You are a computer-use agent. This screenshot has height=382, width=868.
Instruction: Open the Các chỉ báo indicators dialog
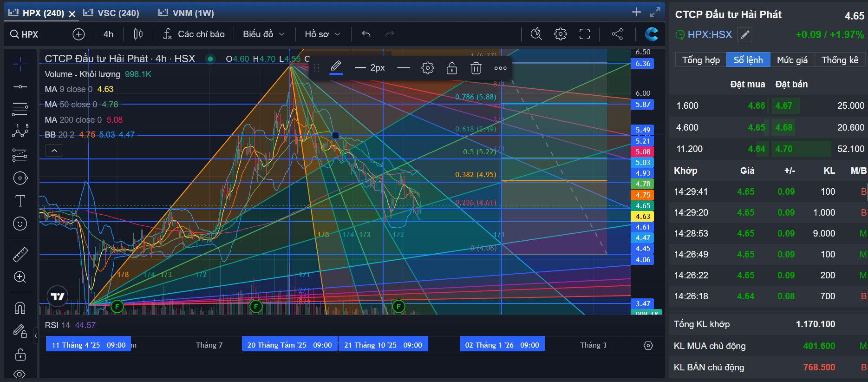(194, 34)
